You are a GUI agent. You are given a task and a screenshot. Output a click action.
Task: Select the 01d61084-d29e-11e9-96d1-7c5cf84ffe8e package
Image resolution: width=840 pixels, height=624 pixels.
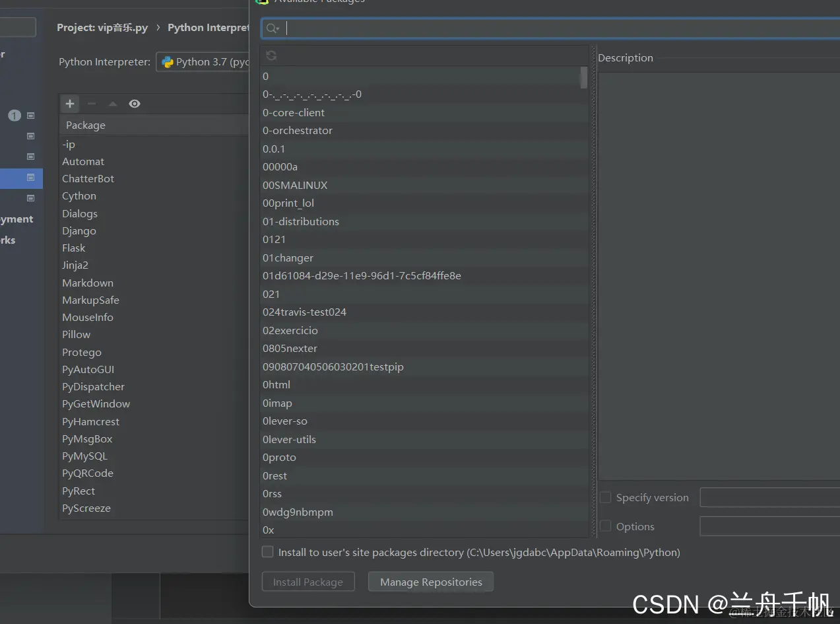pos(424,276)
